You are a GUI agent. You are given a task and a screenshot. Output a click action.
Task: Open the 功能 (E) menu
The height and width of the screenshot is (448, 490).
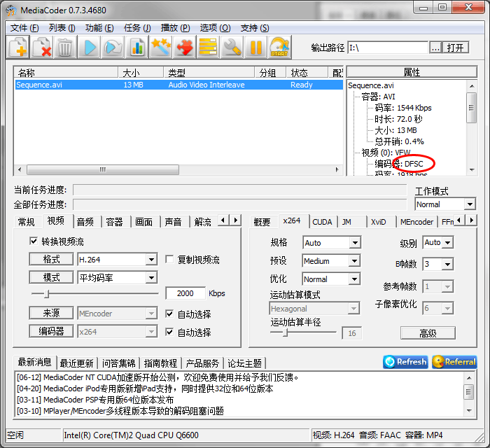coord(99,28)
